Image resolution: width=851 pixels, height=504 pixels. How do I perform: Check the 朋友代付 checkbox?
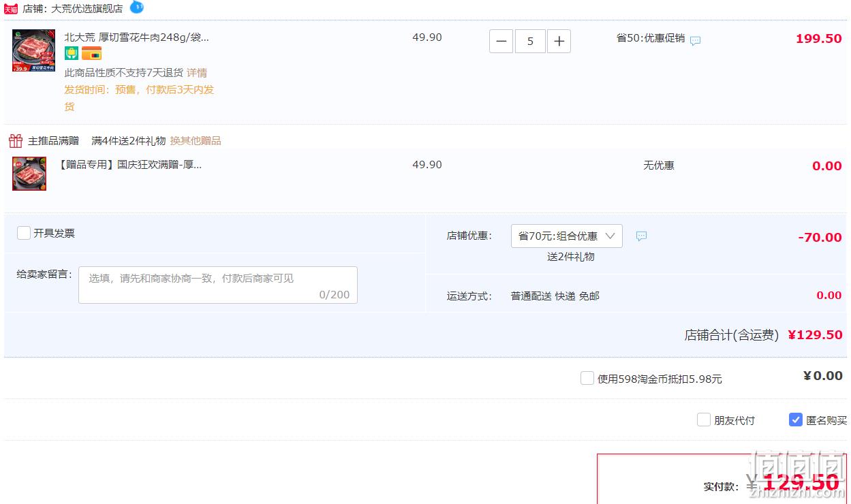coord(704,420)
